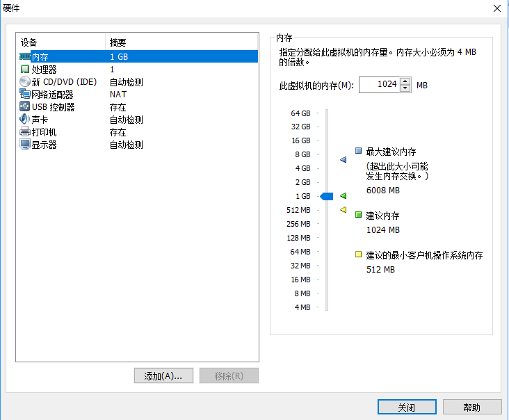The height and width of the screenshot is (420, 509).
Task: Click the 6008 MB maximum recommended value
Action: pos(383,191)
